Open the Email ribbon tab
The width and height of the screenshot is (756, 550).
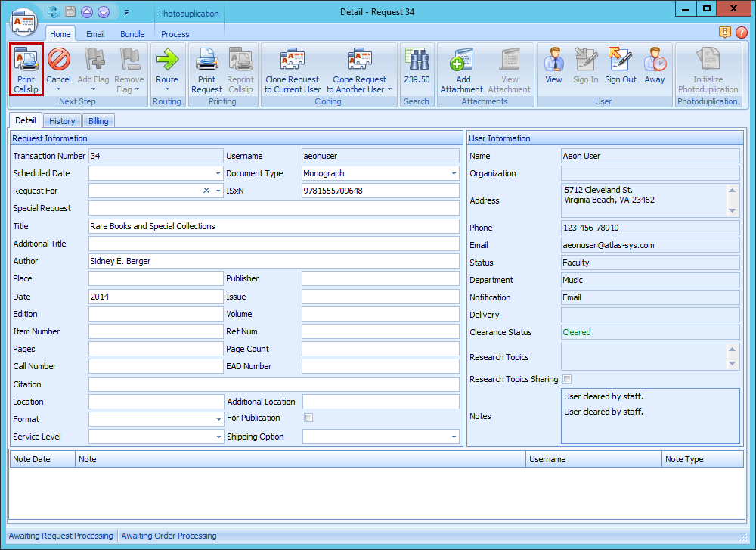(x=94, y=33)
